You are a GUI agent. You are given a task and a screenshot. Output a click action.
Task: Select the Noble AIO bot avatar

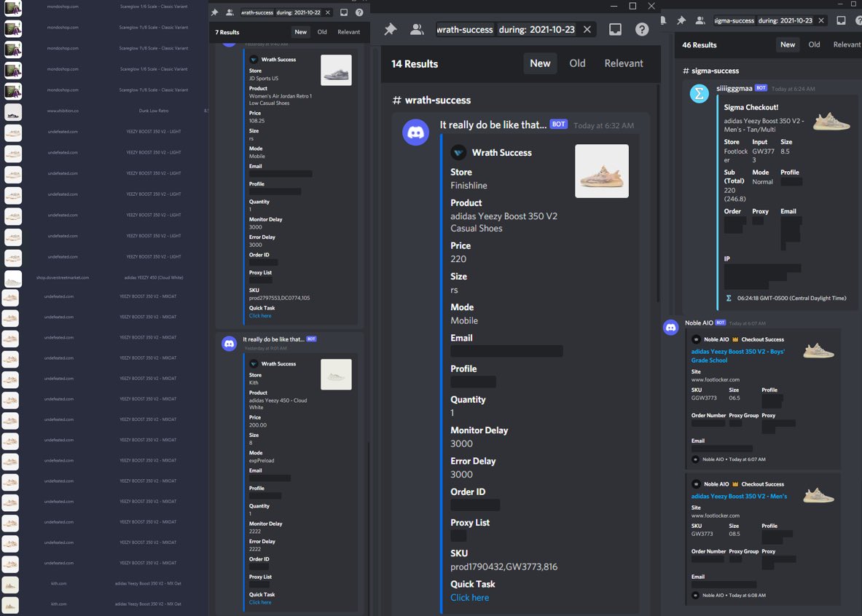670,327
